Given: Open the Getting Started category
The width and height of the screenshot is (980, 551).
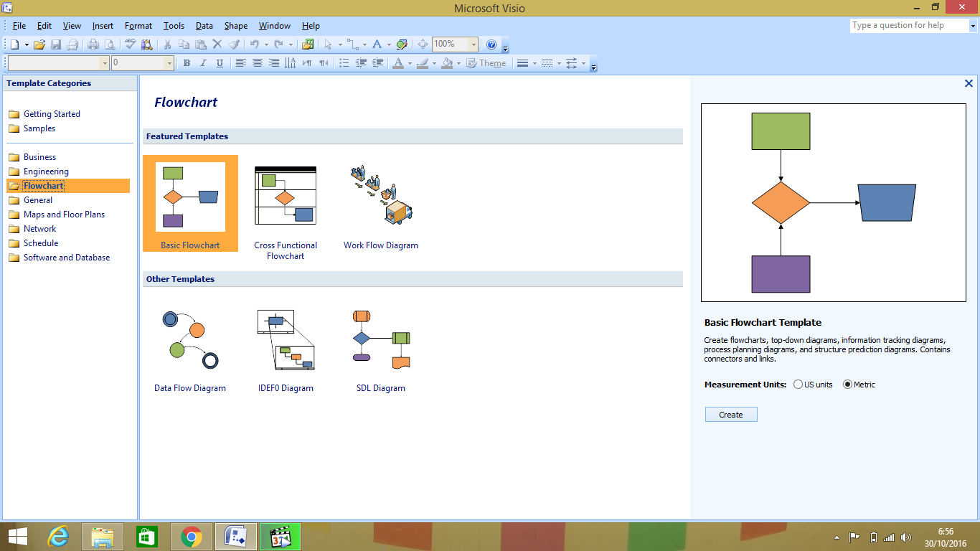Looking at the screenshot, I should pos(52,114).
